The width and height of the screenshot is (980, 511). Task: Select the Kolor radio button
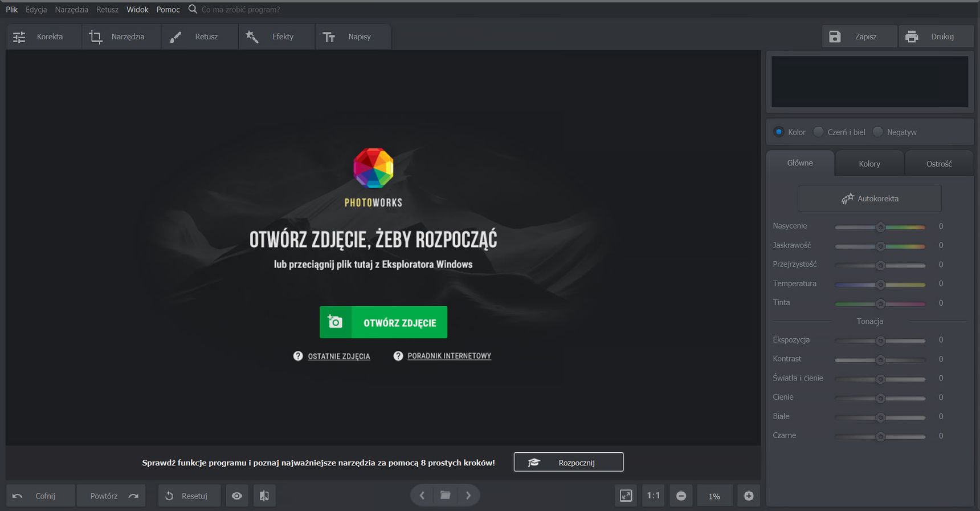click(778, 132)
